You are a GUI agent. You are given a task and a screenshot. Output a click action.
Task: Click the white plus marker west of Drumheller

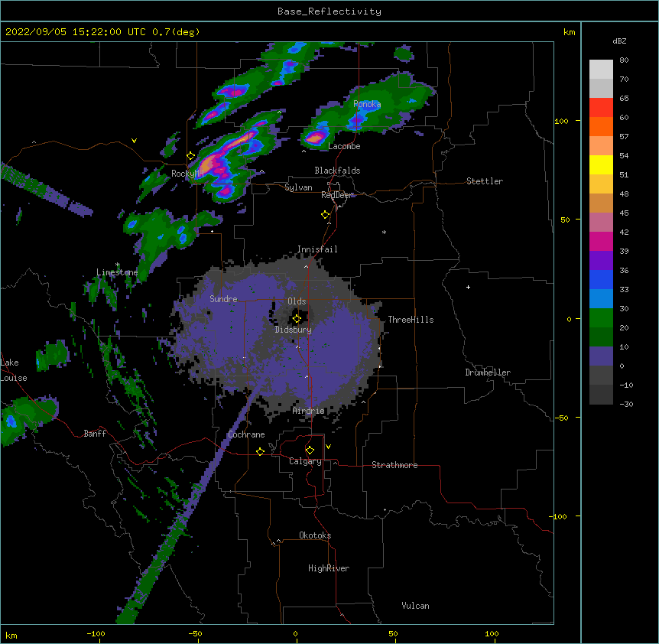point(468,287)
